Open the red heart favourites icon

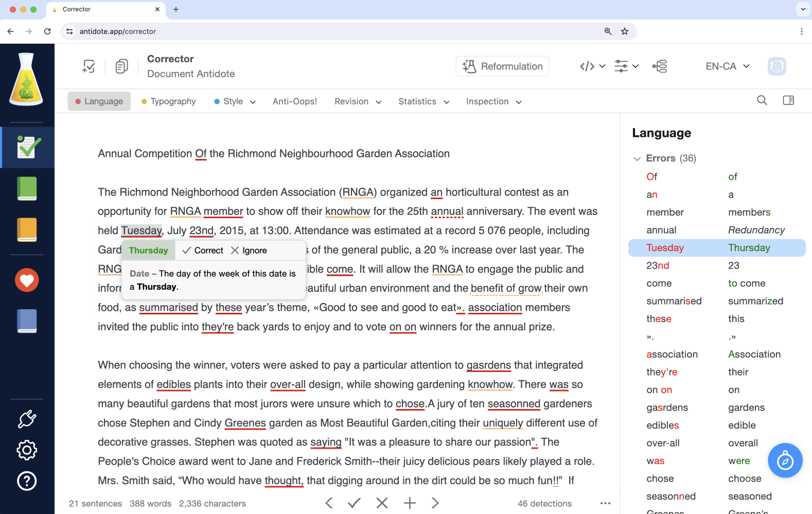coord(27,280)
